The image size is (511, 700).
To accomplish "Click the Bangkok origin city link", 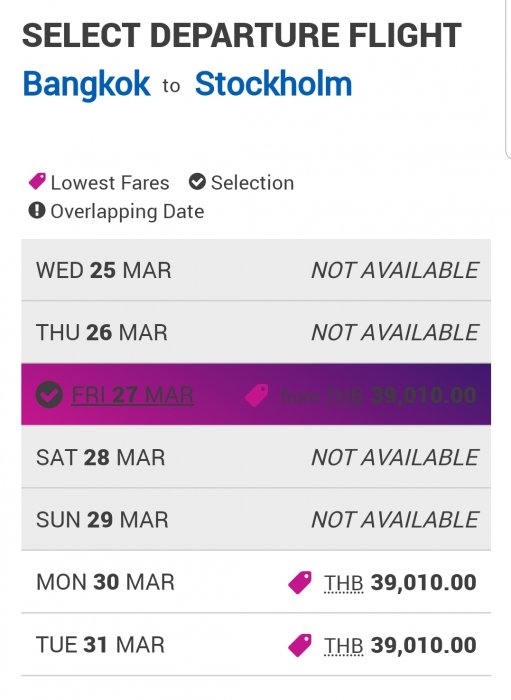I will tap(87, 84).
